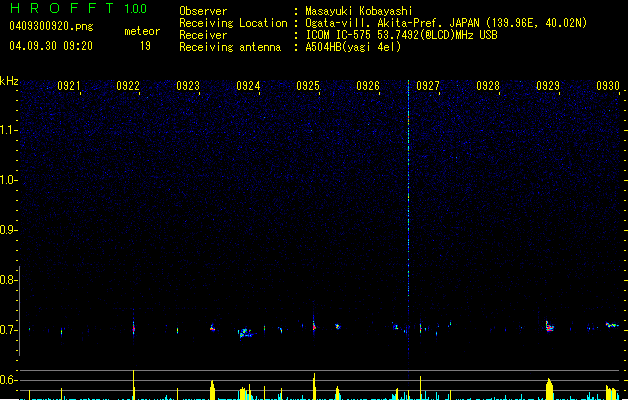This screenshot has height=400, width=629.
Task: Click the yellow intensity bar below 0925
Action: 314,386
